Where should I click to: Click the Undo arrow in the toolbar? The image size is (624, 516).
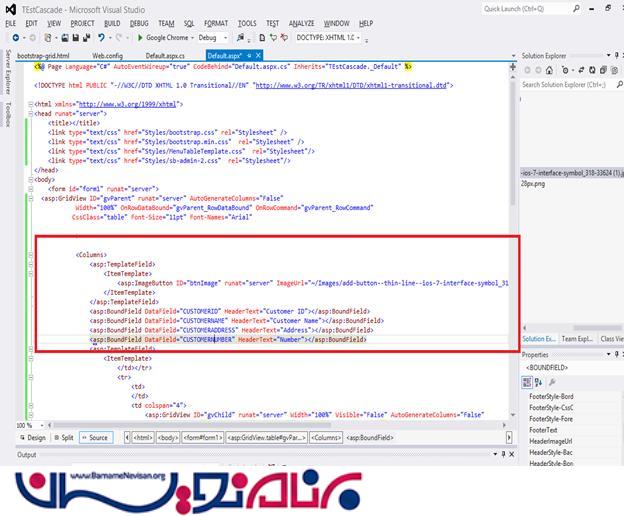pyautogui.click(x=101, y=37)
